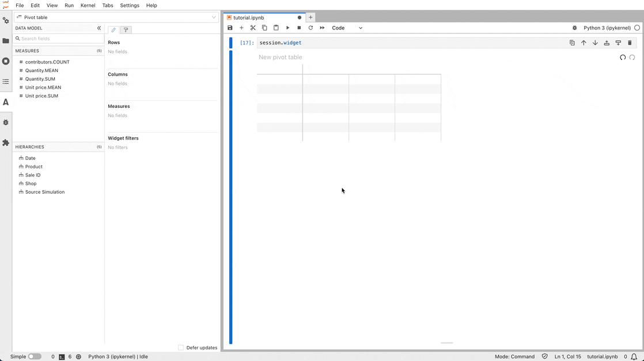The width and height of the screenshot is (644, 361).
Task: Enable the Defer updates checkbox
Action: click(180, 347)
